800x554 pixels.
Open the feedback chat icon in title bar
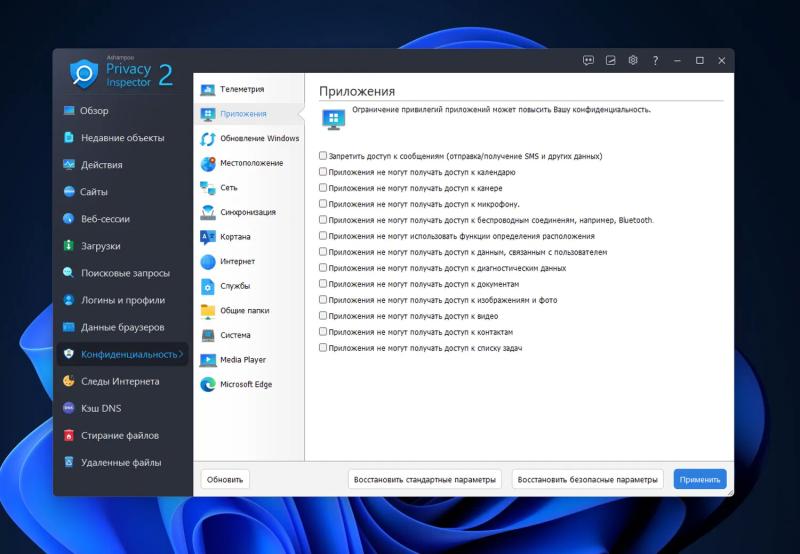(588, 60)
